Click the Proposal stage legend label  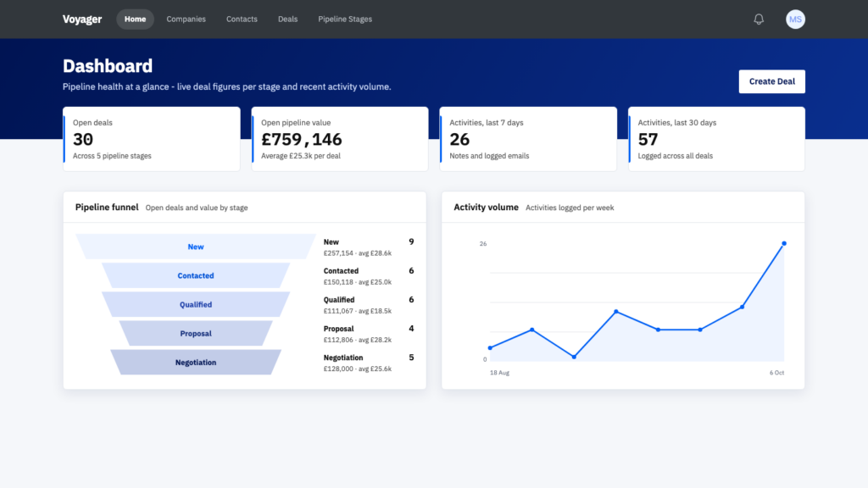[338, 329]
